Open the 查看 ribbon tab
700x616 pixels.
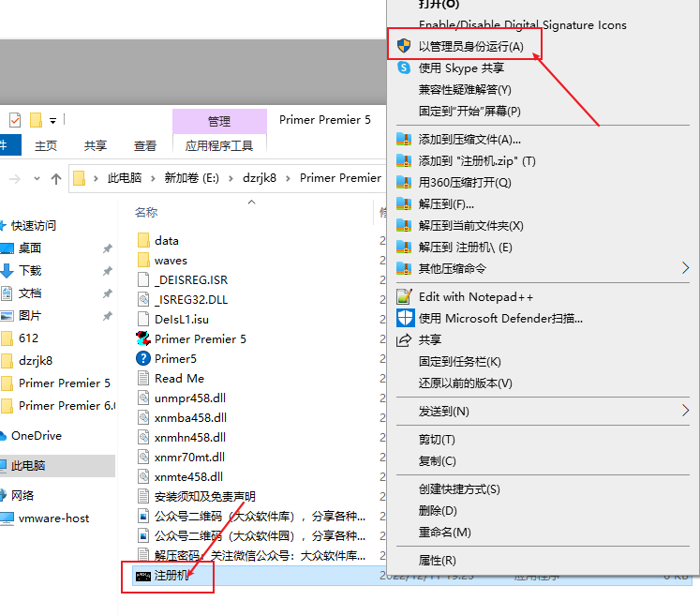tap(145, 145)
